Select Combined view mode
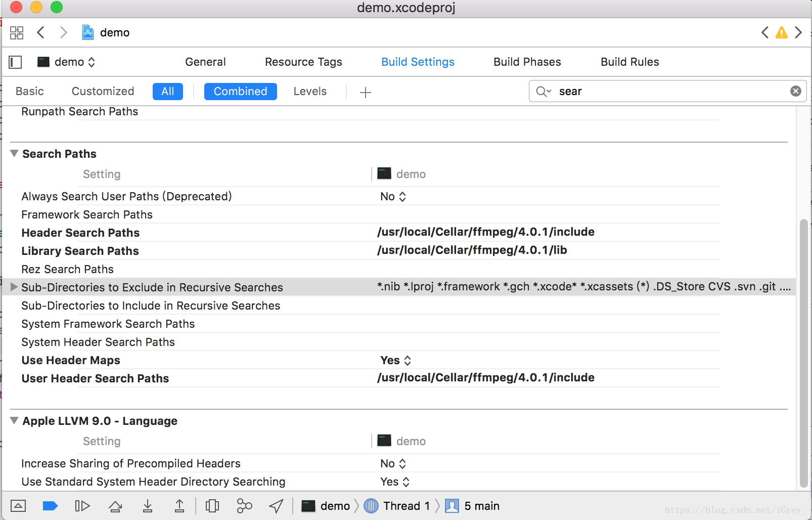 (x=241, y=92)
